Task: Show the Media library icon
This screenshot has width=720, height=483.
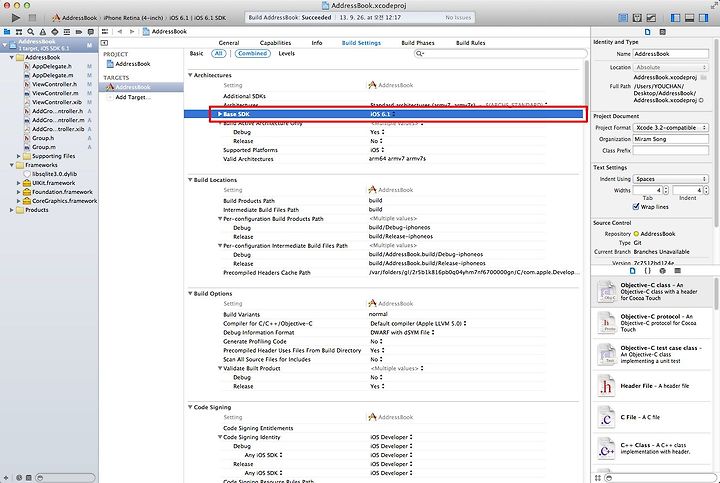Action: pos(677,271)
